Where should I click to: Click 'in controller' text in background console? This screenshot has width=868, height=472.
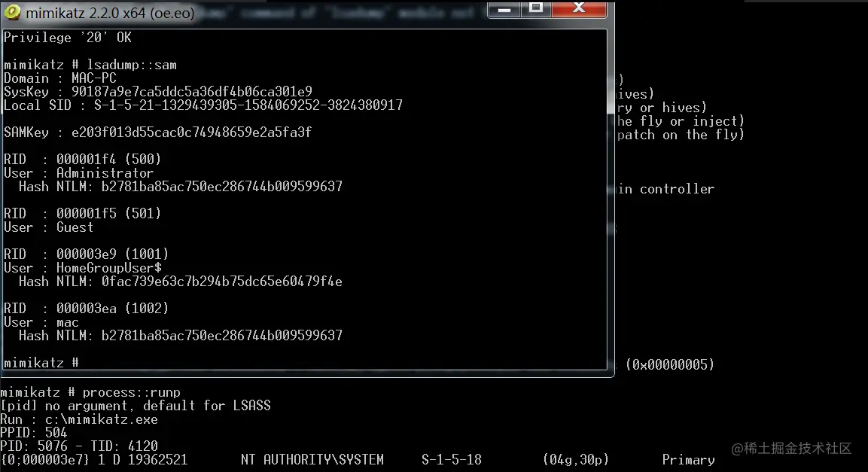point(666,189)
